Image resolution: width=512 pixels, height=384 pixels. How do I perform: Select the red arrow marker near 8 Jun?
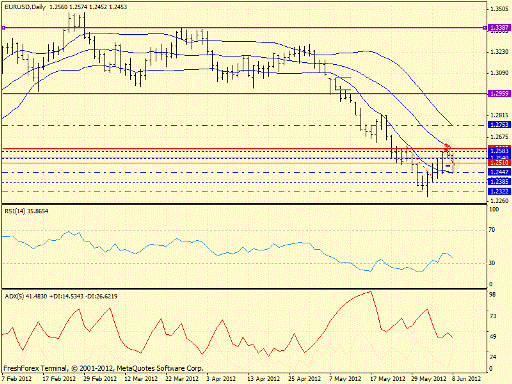[447, 146]
